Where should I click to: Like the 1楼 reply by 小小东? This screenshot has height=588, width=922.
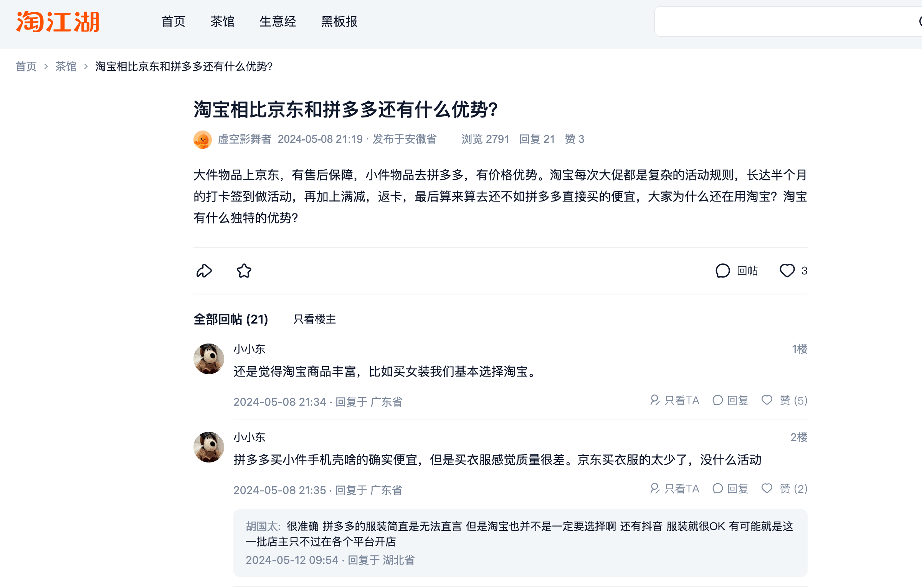tap(767, 400)
